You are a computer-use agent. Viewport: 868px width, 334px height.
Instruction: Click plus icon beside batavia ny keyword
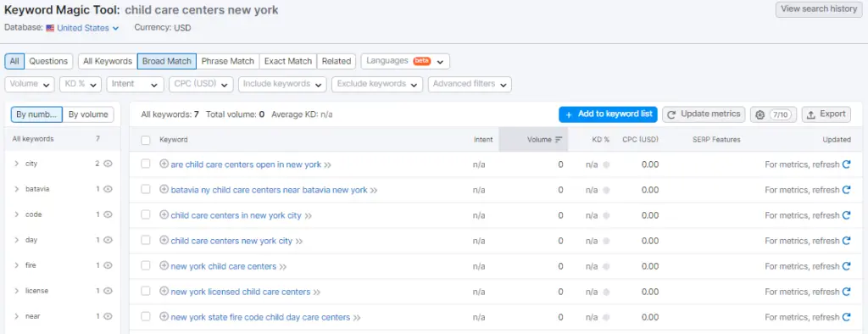[164, 189]
